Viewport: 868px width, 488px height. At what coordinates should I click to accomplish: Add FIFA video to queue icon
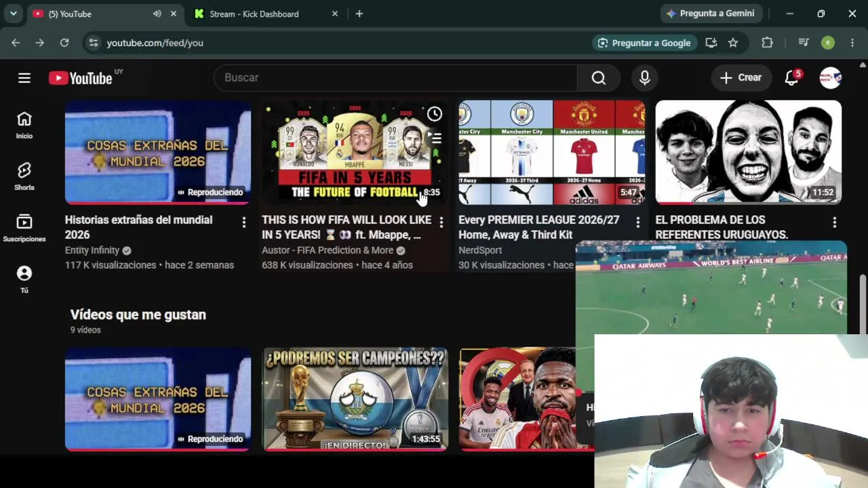[435, 138]
